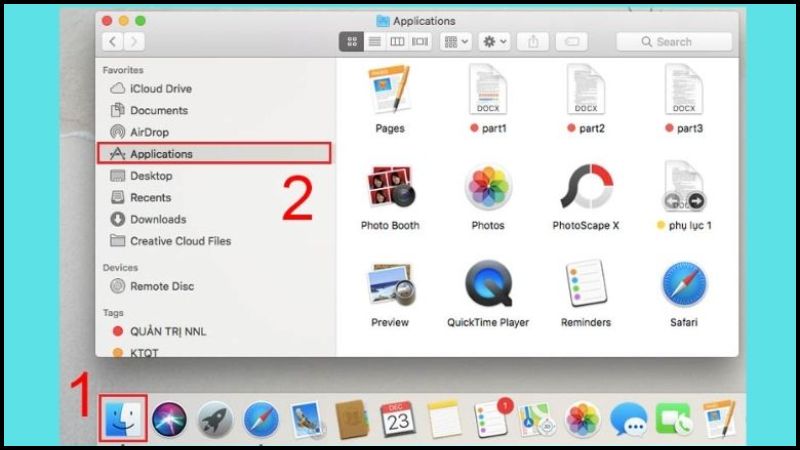This screenshot has width=800, height=450.
Task: Select Remote Disc under Devices
Action: tap(152, 286)
